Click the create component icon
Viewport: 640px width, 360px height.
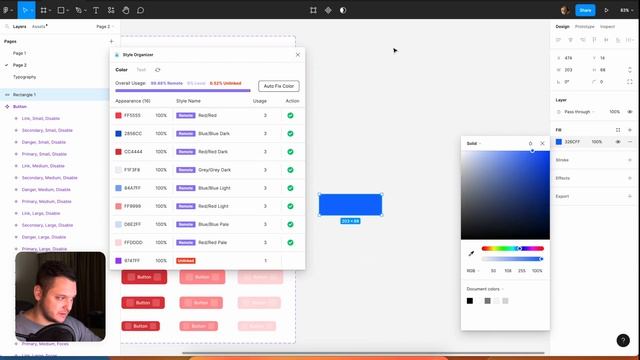328,10
